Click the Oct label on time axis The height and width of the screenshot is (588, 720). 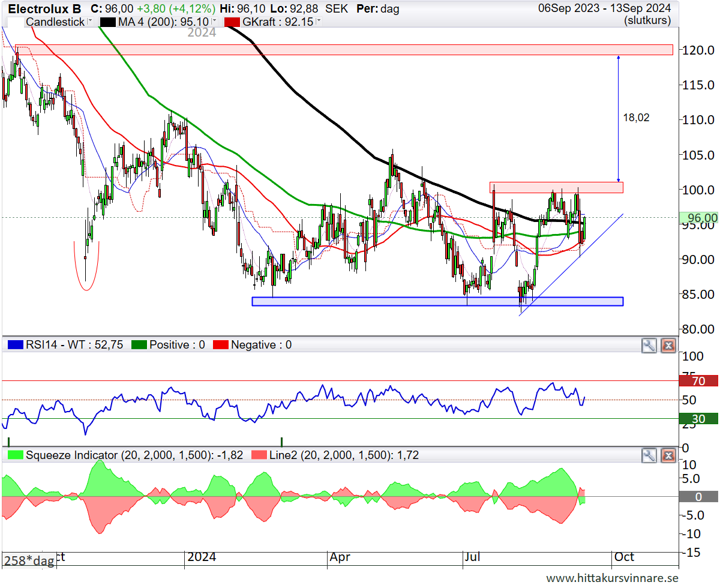click(624, 557)
